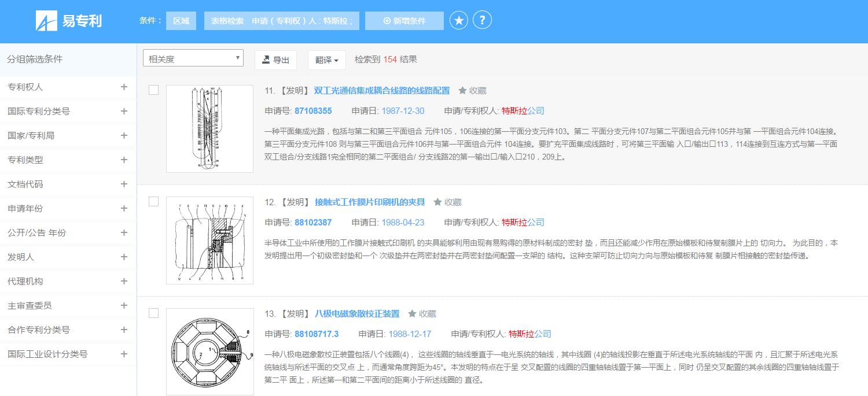Open the star favorites icon in header
This screenshot has width=868, height=396.
pyautogui.click(x=459, y=21)
